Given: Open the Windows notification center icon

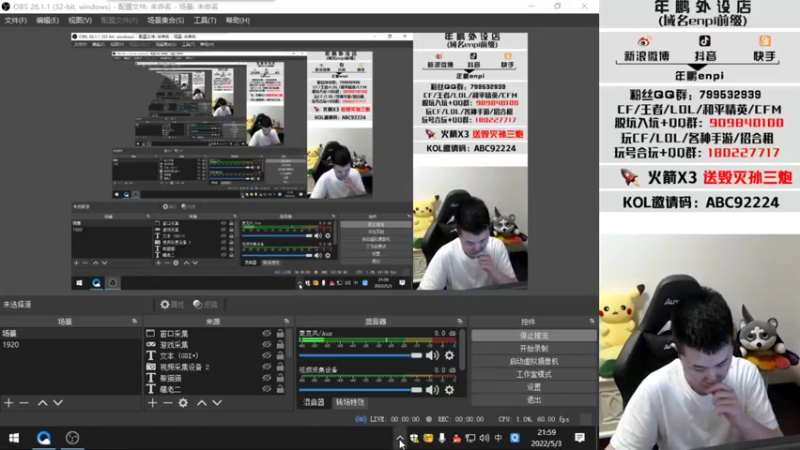Looking at the screenshot, I should tap(580, 438).
